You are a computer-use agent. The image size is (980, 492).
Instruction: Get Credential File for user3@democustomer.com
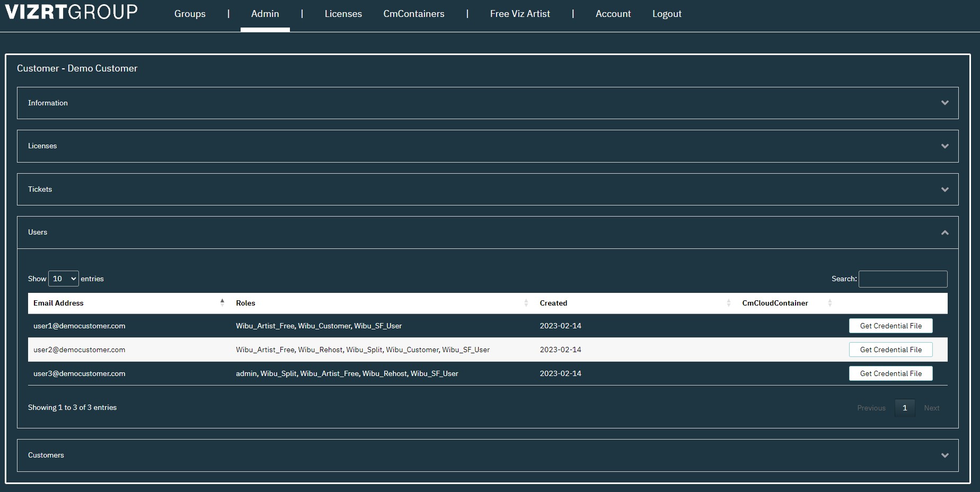tap(890, 373)
